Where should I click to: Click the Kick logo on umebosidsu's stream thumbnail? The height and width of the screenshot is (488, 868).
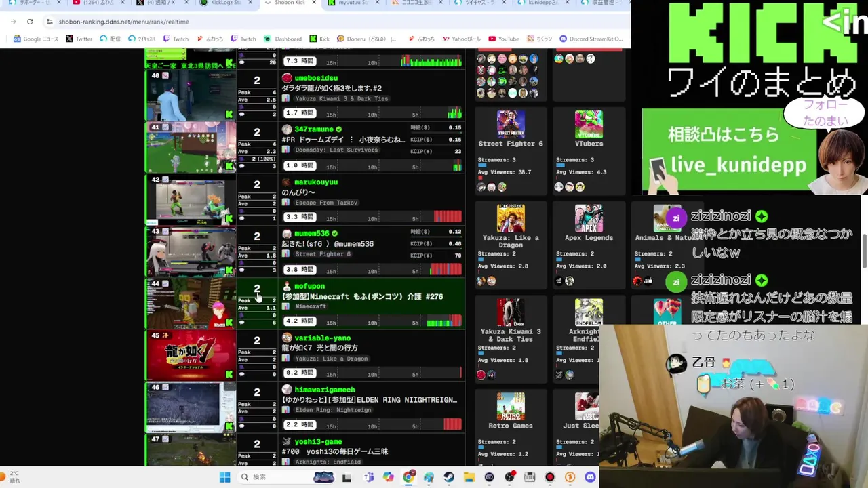[229, 115]
